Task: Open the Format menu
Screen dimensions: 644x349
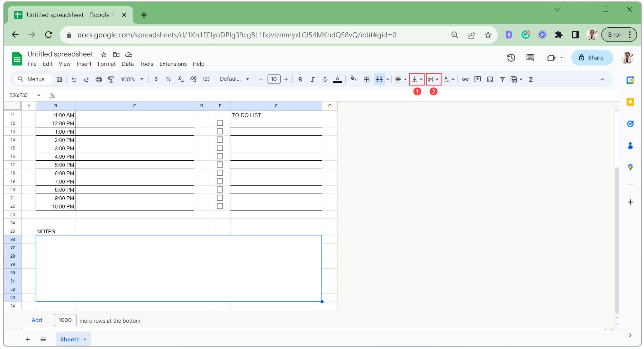Action: point(107,64)
